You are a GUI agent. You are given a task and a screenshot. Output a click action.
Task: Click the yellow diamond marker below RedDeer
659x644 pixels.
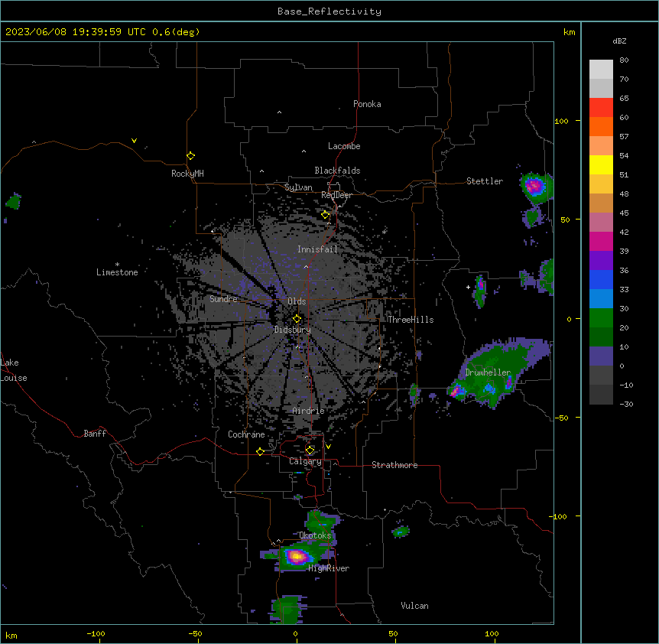coord(325,215)
